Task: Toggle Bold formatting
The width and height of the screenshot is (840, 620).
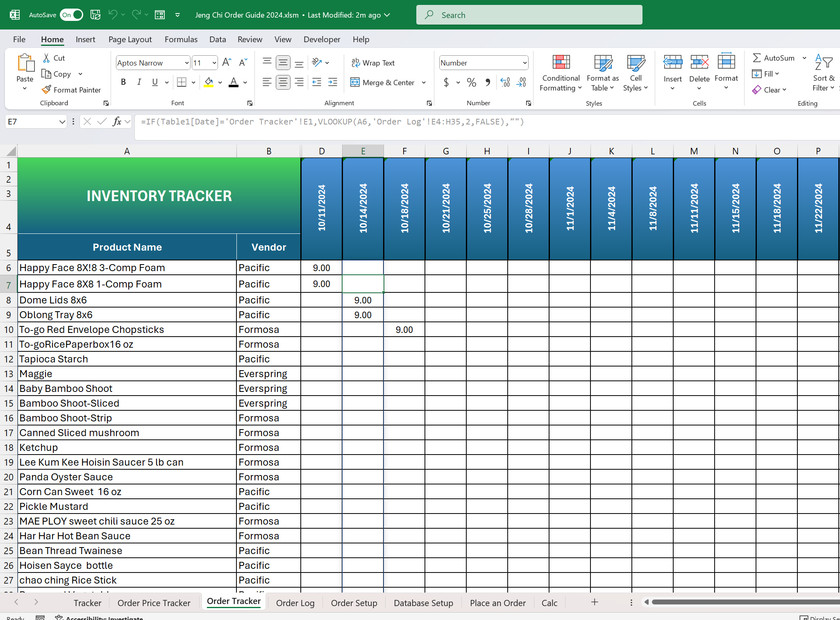Action: tap(123, 82)
